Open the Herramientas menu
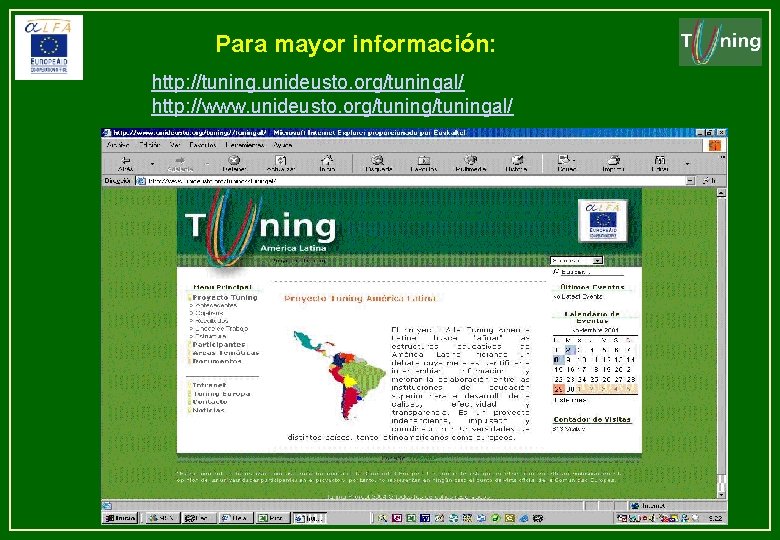Viewport: 780px width, 540px height. coord(245,145)
